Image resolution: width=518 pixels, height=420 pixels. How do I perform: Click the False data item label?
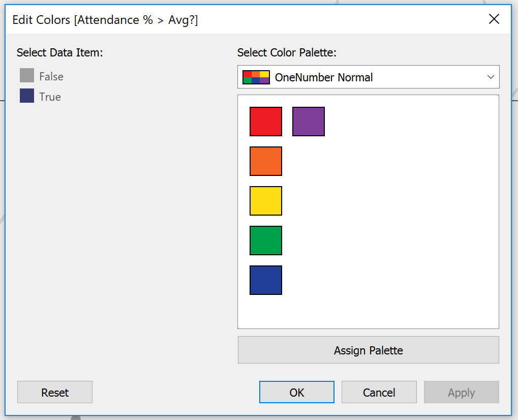click(51, 76)
